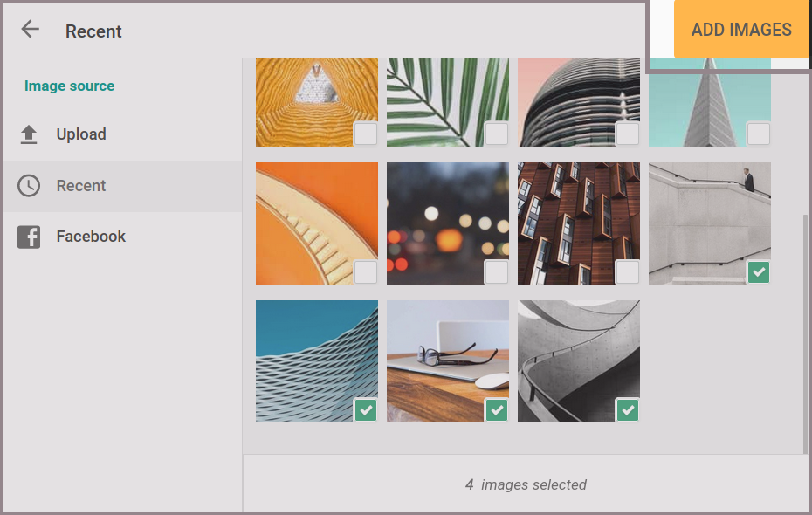This screenshot has width=812, height=515.
Task: Select the brown brick windows checkbox
Action: click(x=627, y=272)
